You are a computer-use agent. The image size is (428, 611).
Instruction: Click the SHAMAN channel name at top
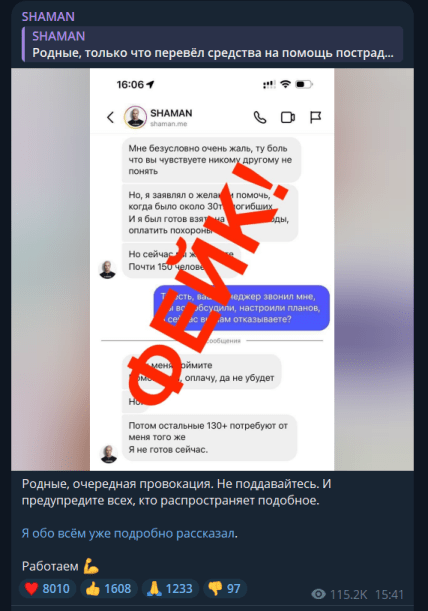click(48, 16)
